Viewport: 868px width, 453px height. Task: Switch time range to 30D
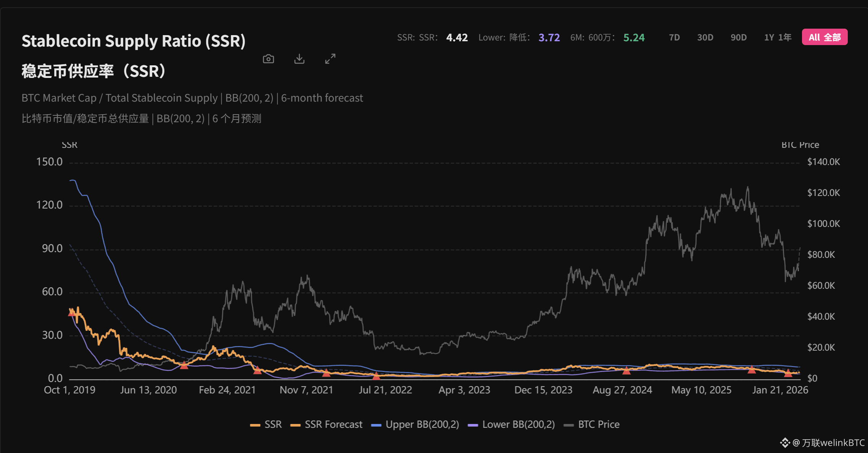point(705,37)
